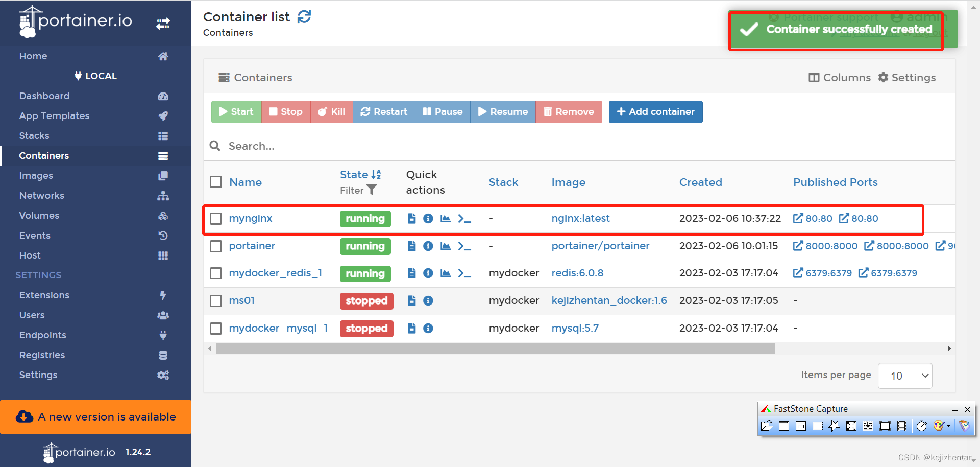
Task: Open logs icon for mynginx
Action: [412, 219]
